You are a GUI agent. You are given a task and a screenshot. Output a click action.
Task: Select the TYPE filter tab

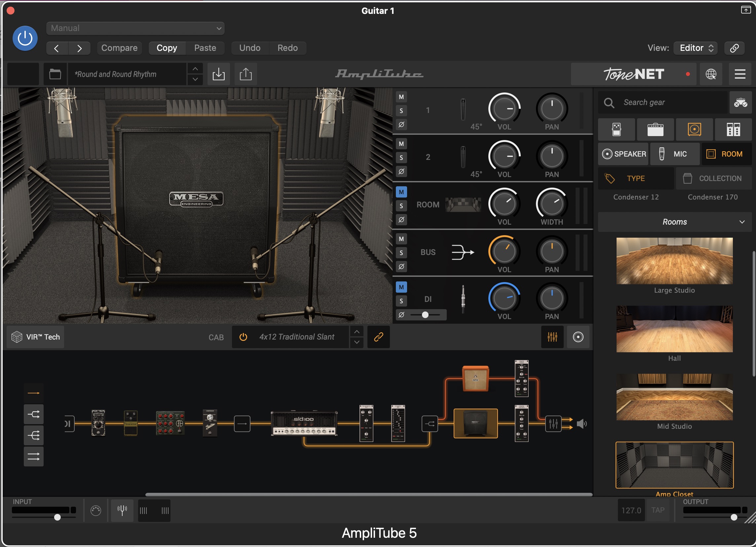pyautogui.click(x=636, y=179)
